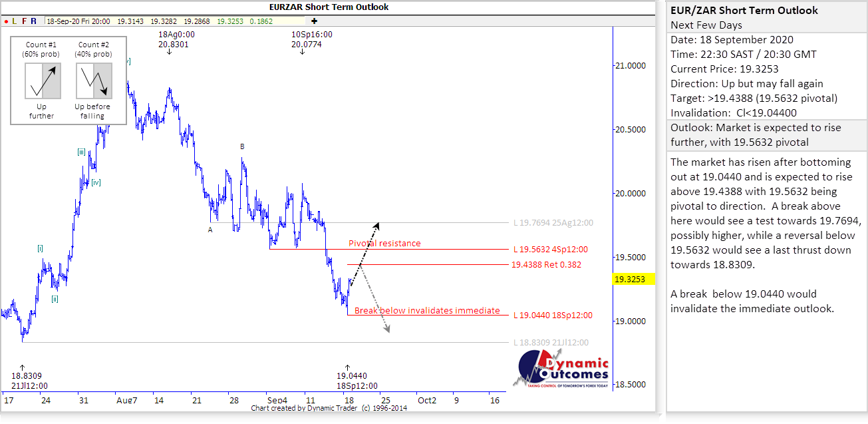Click the 'Outlook: Market is expected to rise' summary
This screenshot has height=424, width=868.
click(756, 134)
